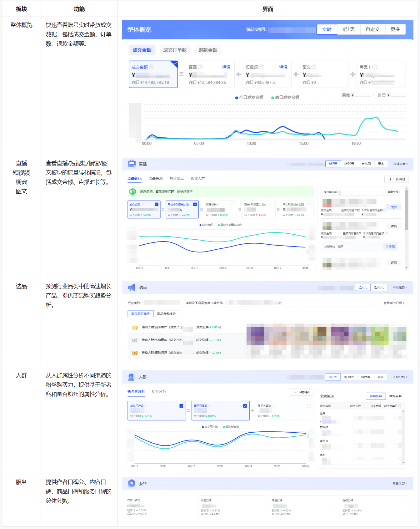Open 人群分析 chevron link
The width and height of the screenshot is (420, 529).
point(400,377)
